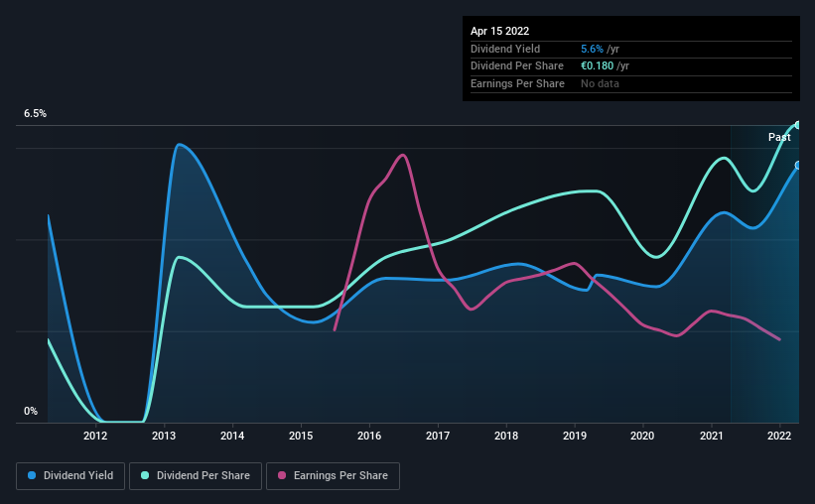Click the 6.5% y-axis label
This screenshot has width=815, height=504.
pos(35,113)
